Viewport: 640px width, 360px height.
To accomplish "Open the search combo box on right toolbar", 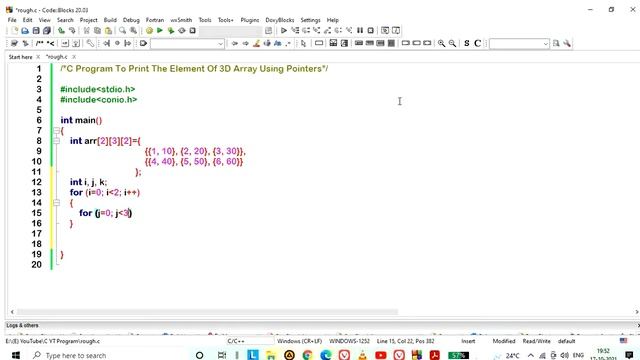I will click(519, 43).
